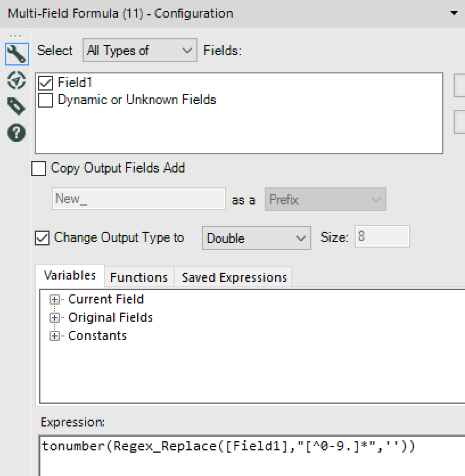Click the New_ prefix text field
This screenshot has width=465, height=476.
point(139,200)
